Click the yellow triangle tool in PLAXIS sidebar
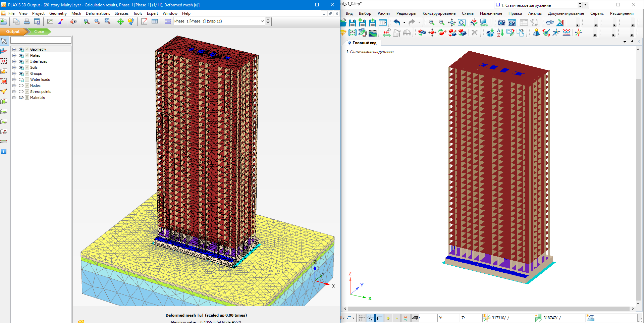644x323 pixels. (x=4, y=91)
